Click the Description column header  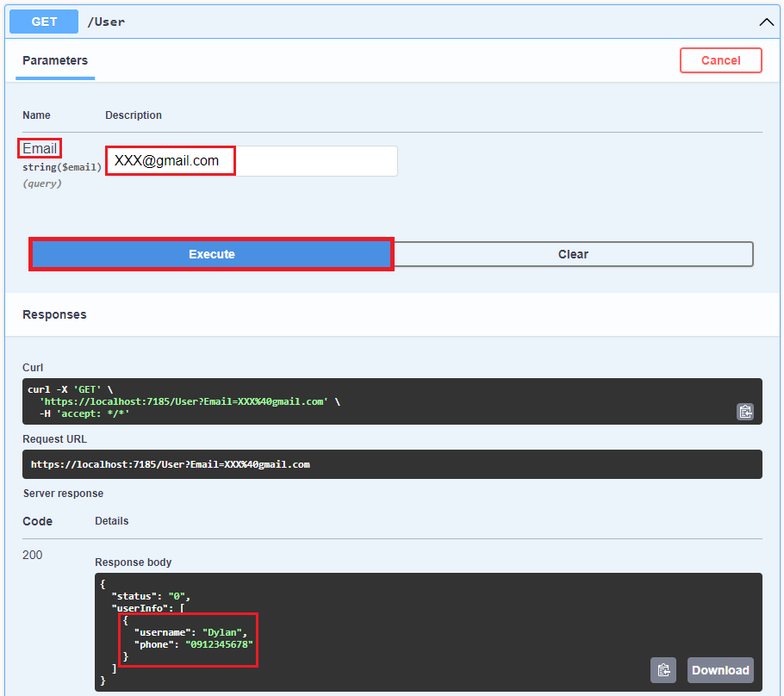[x=134, y=115]
